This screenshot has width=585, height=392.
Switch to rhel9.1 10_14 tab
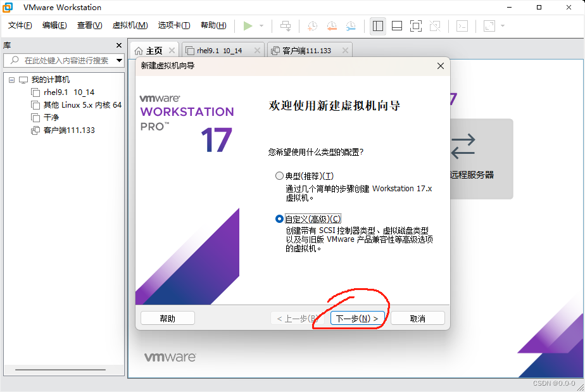[219, 51]
